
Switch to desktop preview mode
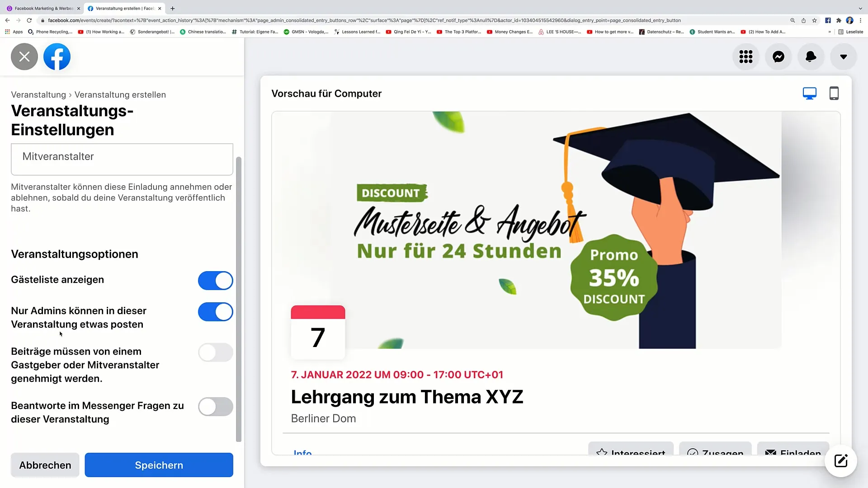click(810, 94)
